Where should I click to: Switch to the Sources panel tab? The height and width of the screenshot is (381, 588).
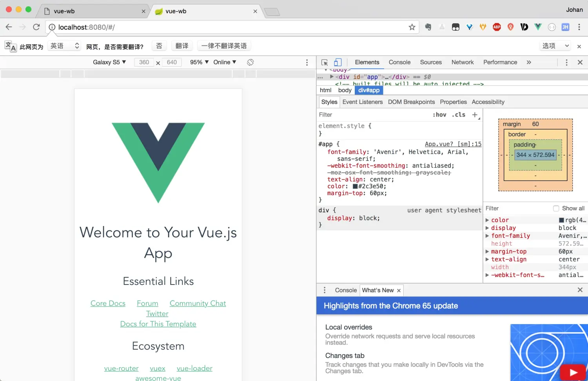431,62
